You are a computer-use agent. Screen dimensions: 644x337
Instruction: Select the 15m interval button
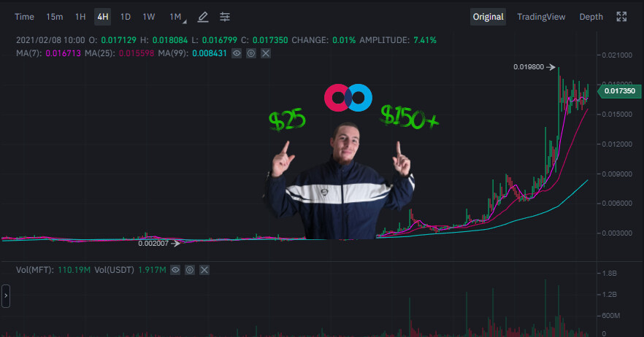point(55,17)
